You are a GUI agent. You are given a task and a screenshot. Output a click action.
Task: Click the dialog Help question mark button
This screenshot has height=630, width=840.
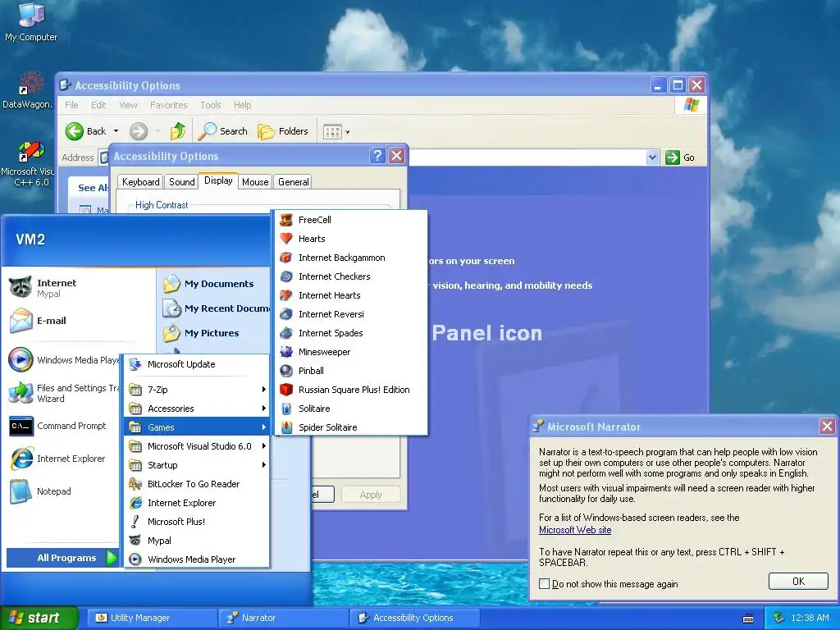tap(377, 156)
